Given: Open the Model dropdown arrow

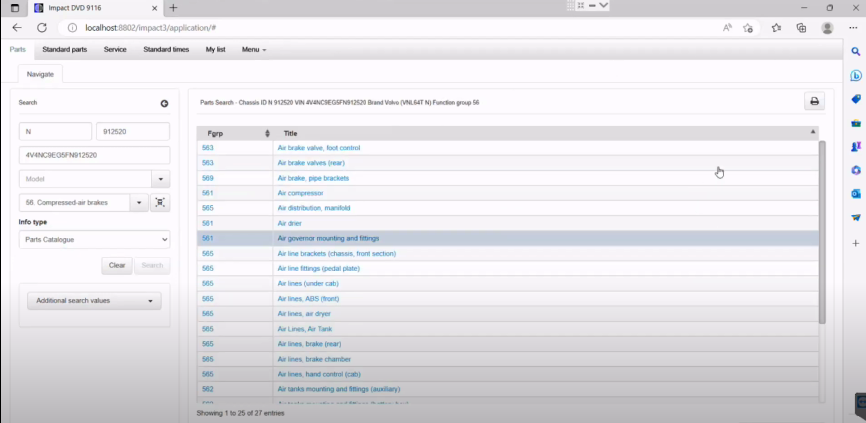Looking at the screenshot, I should pos(160,179).
